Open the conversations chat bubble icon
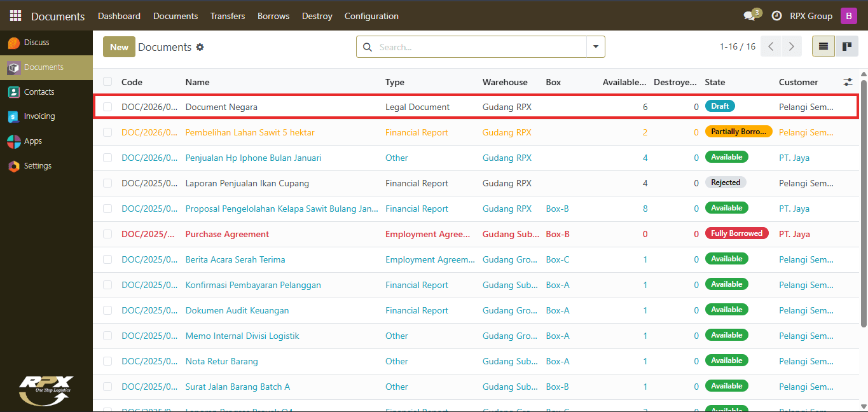The width and height of the screenshot is (868, 412). pyautogui.click(x=750, y=16)
